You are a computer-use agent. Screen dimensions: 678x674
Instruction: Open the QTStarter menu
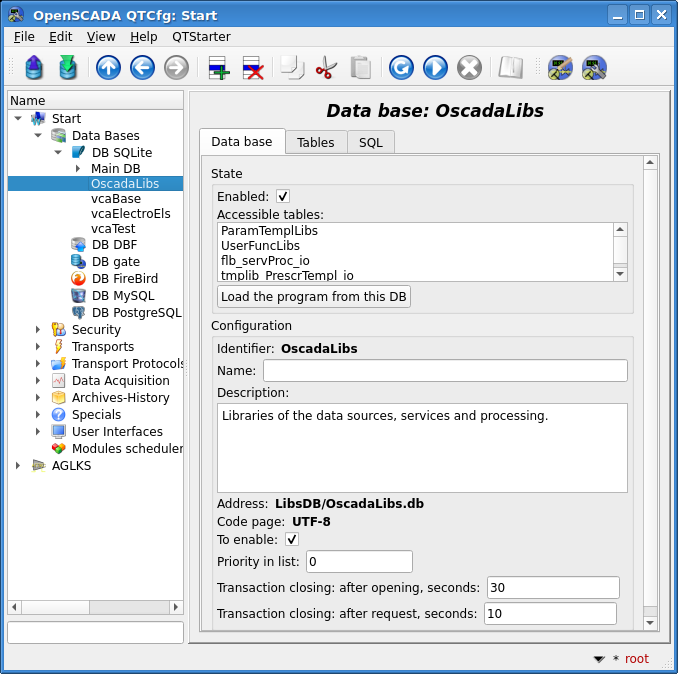201,36
